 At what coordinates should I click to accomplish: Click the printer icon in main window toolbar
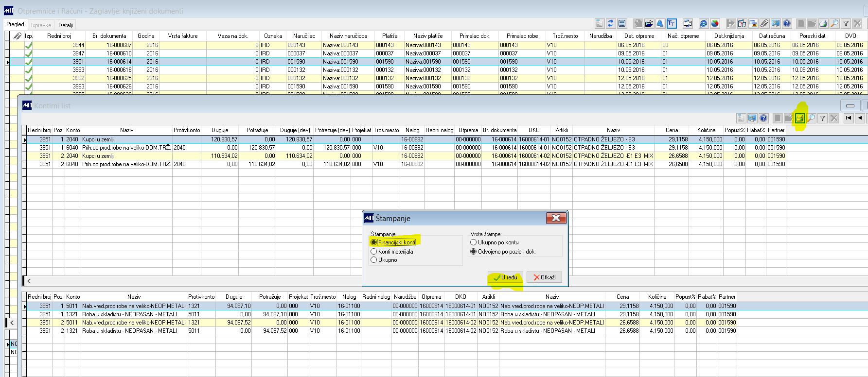pyautogui.click(x=823, y=23)
